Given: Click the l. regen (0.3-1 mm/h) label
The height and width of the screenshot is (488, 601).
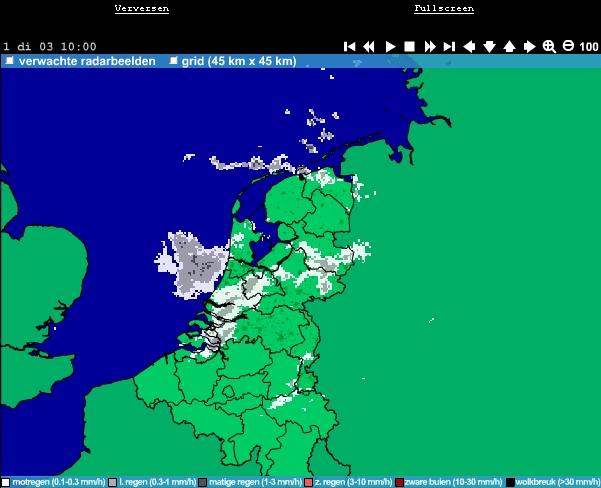Looking at the screenshot, I should point(158,482).
